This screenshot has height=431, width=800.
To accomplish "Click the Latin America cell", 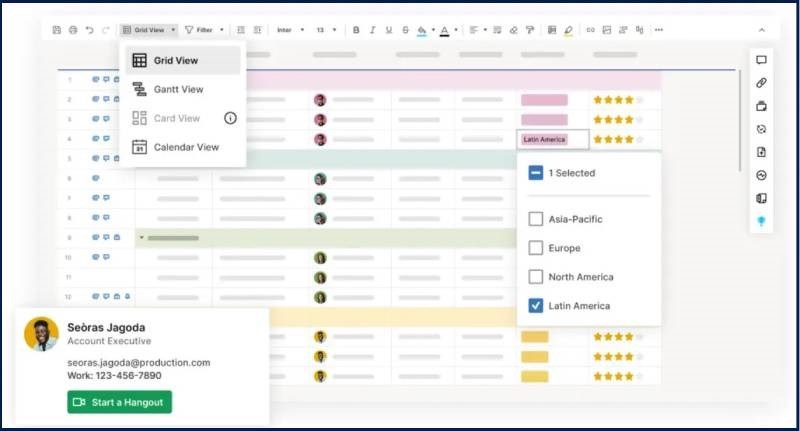I will pos(553,139).
